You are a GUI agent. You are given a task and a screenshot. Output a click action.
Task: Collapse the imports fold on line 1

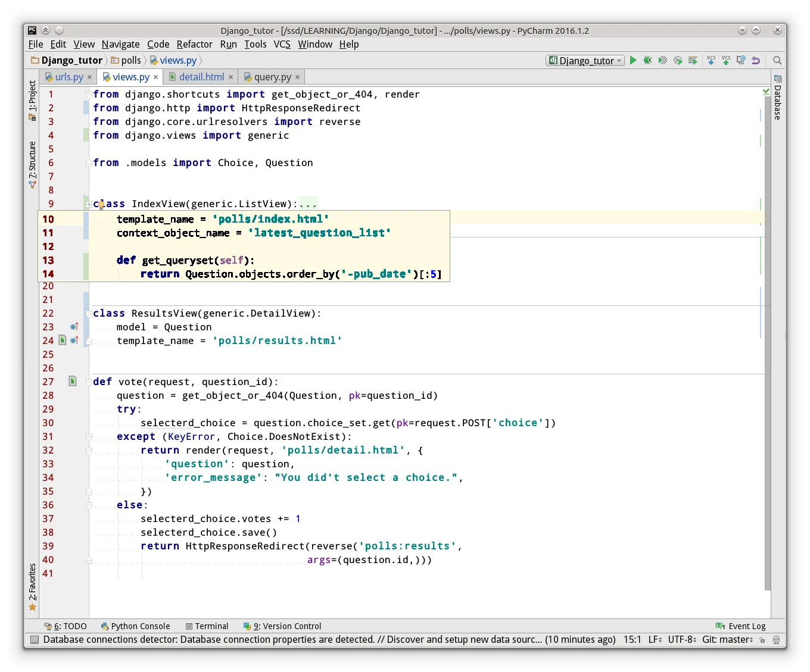[x=89, y=94]
